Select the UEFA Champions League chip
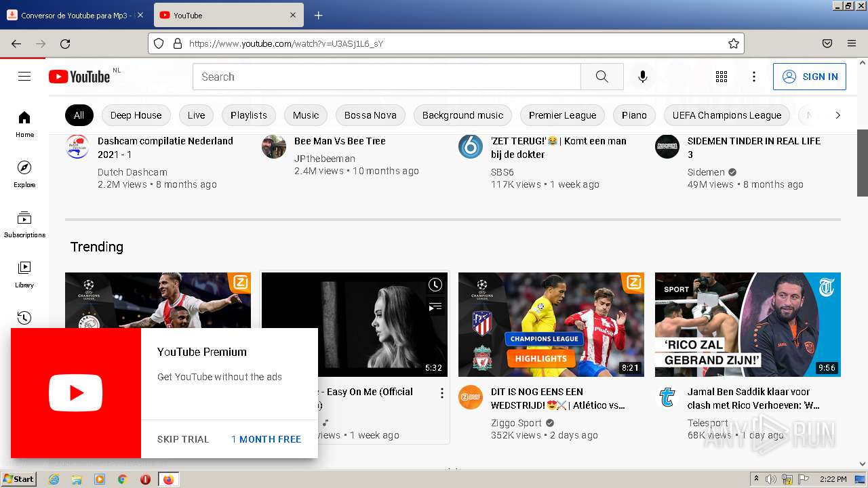 coord(727,115)
